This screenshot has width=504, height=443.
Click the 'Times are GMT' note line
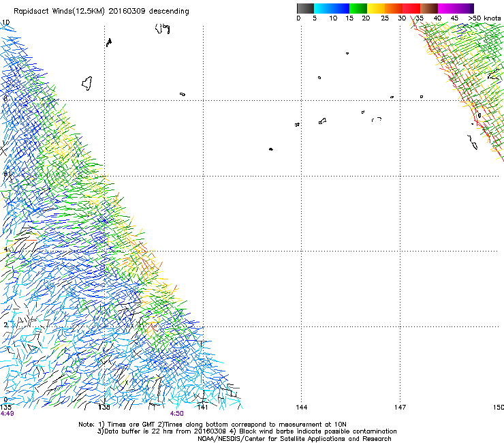212,425
